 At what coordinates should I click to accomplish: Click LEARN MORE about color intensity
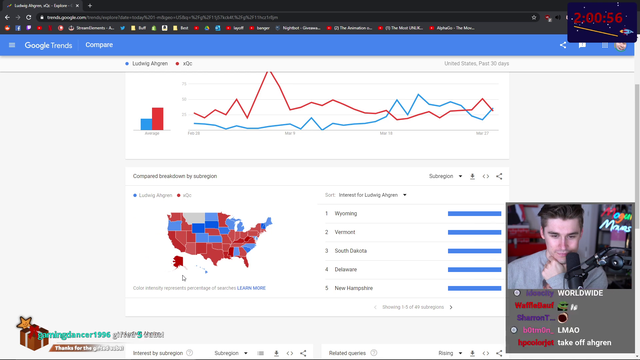(251, 288)
